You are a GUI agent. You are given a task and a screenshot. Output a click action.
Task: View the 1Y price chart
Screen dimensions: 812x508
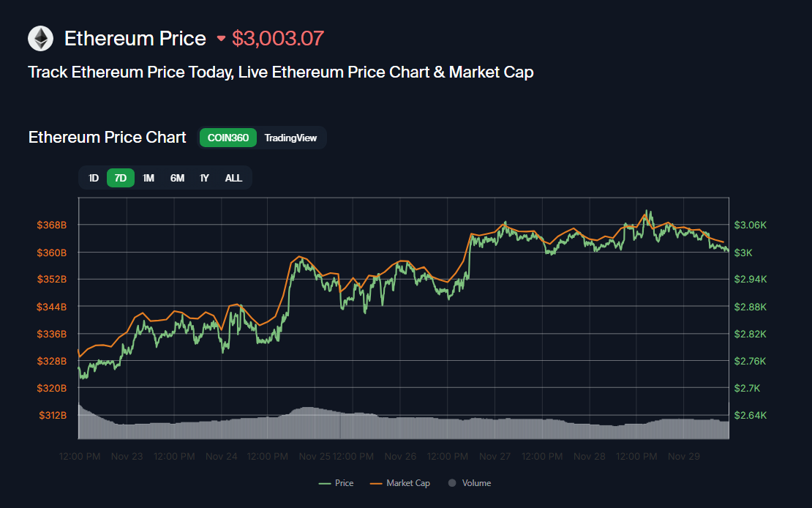[x=204, y=177]
